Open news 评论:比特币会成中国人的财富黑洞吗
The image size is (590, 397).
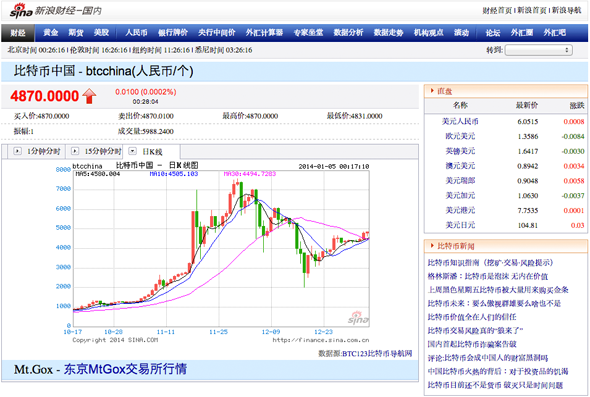pyautogui.click(x=488, y=358)
